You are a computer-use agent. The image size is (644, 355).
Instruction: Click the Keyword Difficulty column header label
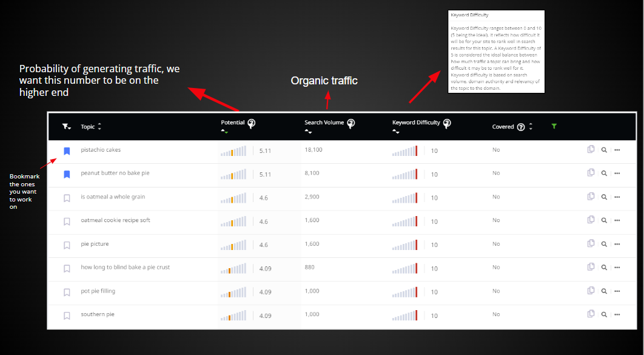click(x=416, y=123)
